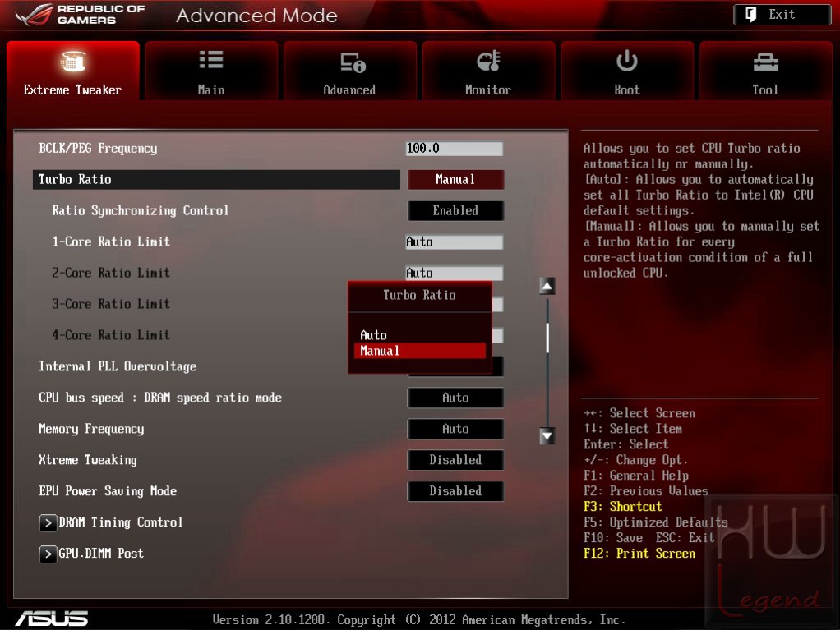Viewport: 840px width, 630px height.
Task: Go to the Boot tab
Action: [627, 71]
